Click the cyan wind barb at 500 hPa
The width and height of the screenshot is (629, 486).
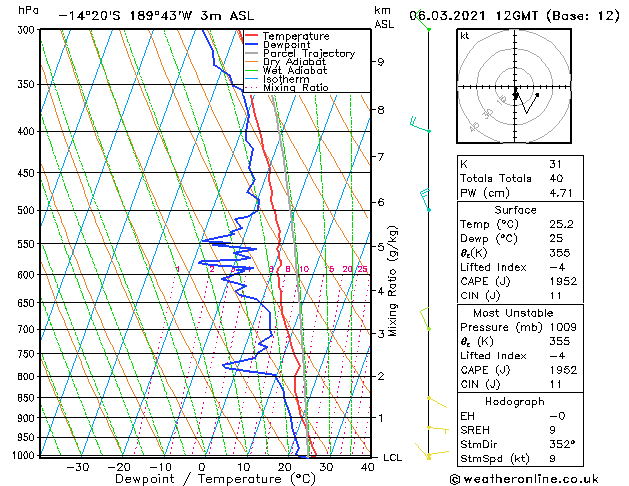pos(424,199)
